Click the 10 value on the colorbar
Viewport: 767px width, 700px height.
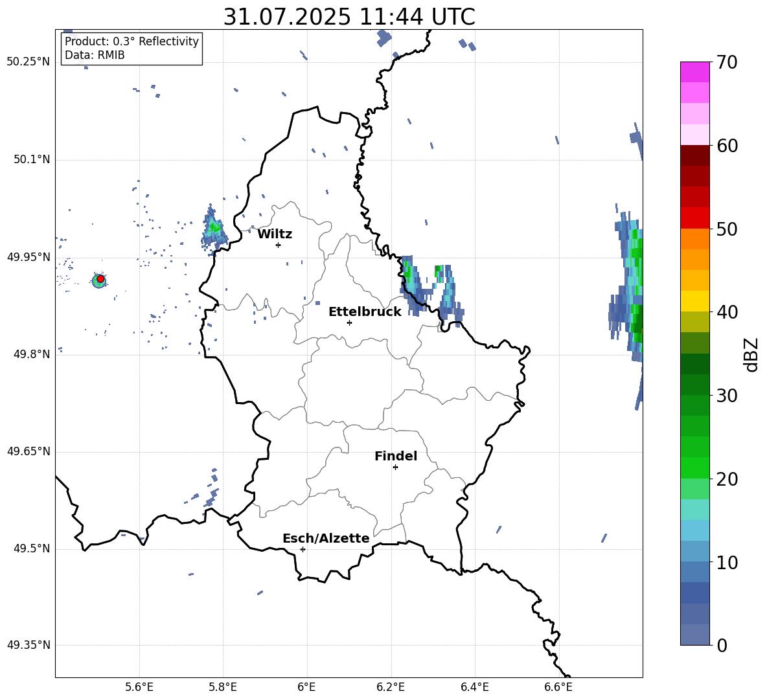(727, 562)
